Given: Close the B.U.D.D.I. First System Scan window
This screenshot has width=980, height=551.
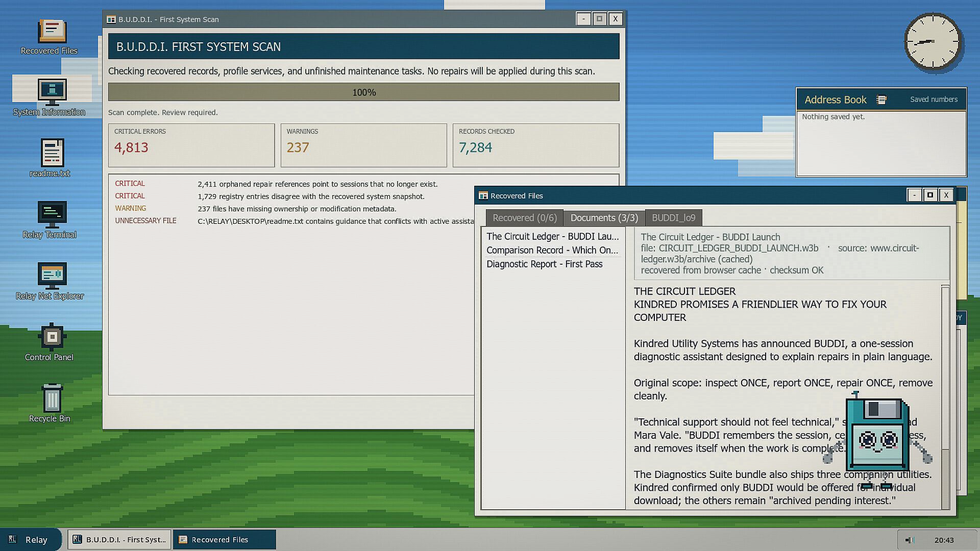Looking at the screenshot, I should point(615,19).
